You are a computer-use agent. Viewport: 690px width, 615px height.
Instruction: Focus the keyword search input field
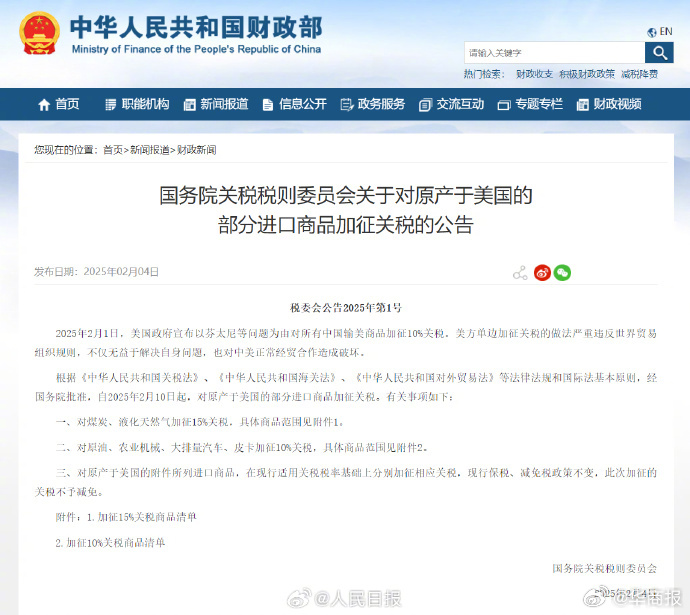(x=553, y=53)
